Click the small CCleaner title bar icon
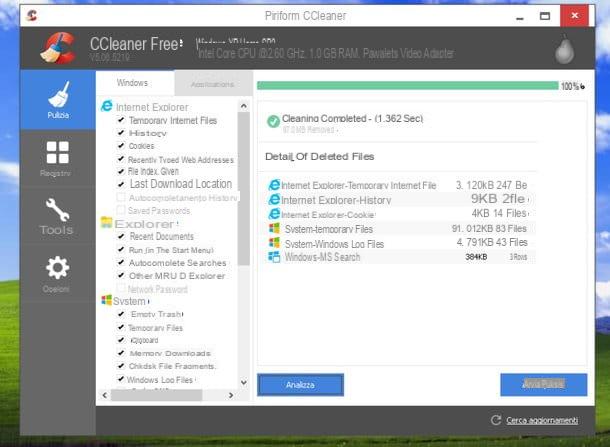The width and height of the screenshot is (610, 447). tap(32, 16)
